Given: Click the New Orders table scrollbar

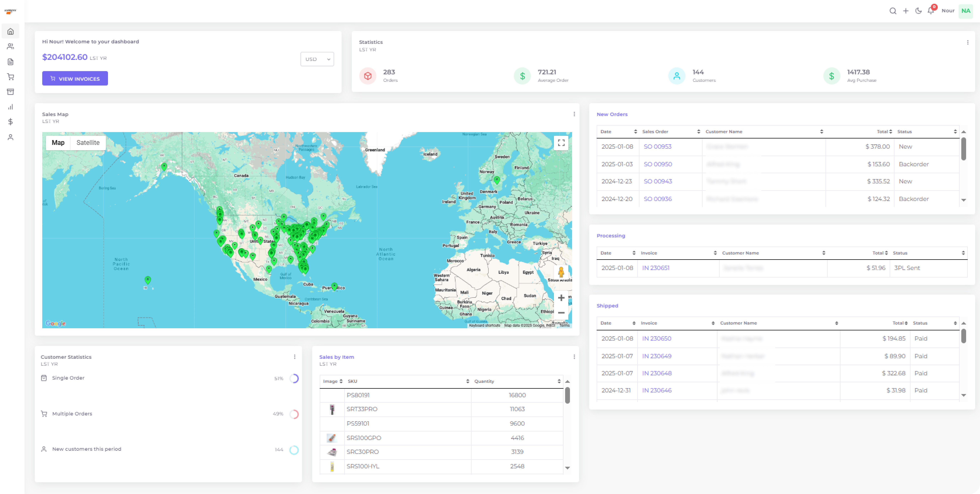Looking at the screenshot, I should pyautogui.click(x=964, y=149).
